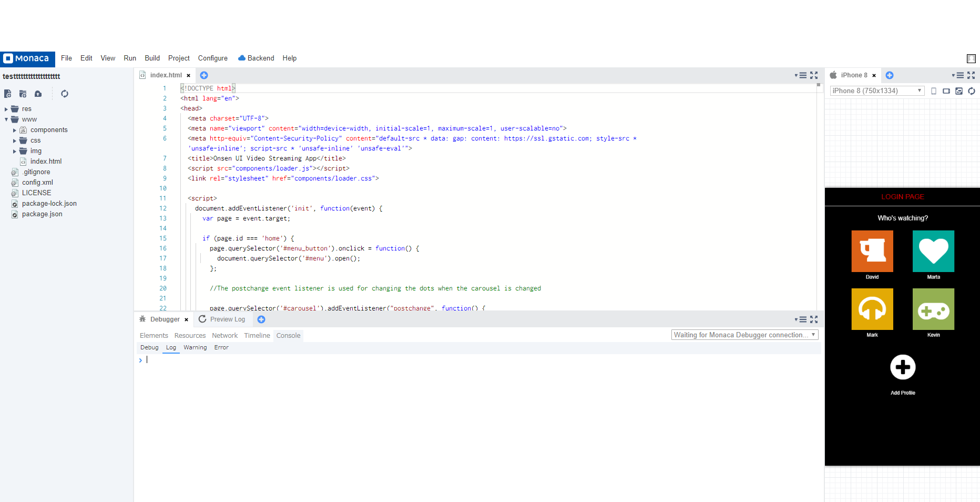The image size is (980, 502).
Task: Open the package.json file
Action: [x=42, y=214]
